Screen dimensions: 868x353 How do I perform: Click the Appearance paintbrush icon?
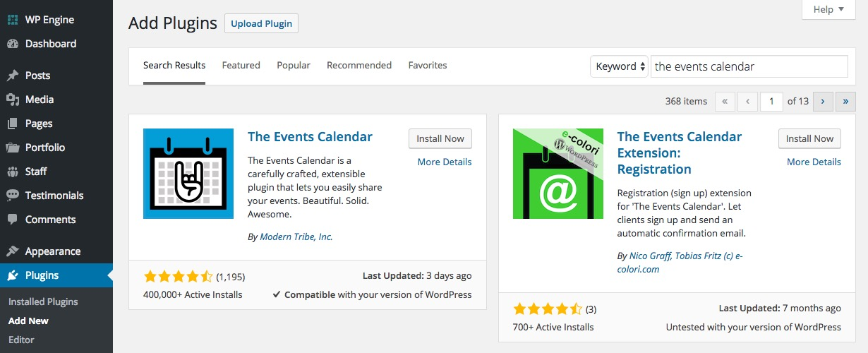pos(13,251)
